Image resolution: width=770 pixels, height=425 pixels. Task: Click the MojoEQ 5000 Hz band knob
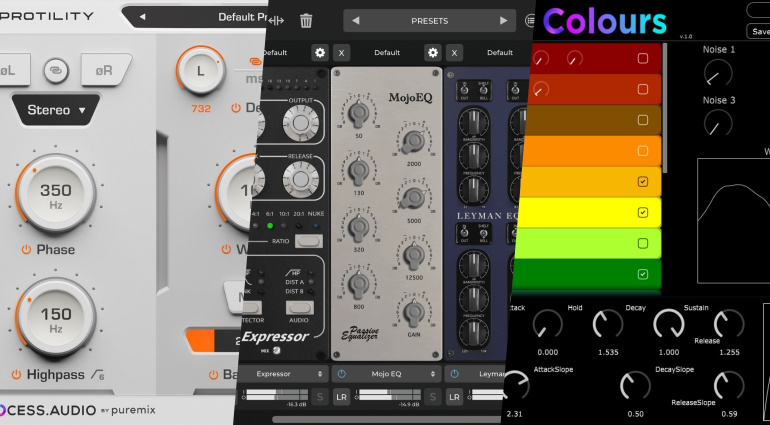point(414,198)
